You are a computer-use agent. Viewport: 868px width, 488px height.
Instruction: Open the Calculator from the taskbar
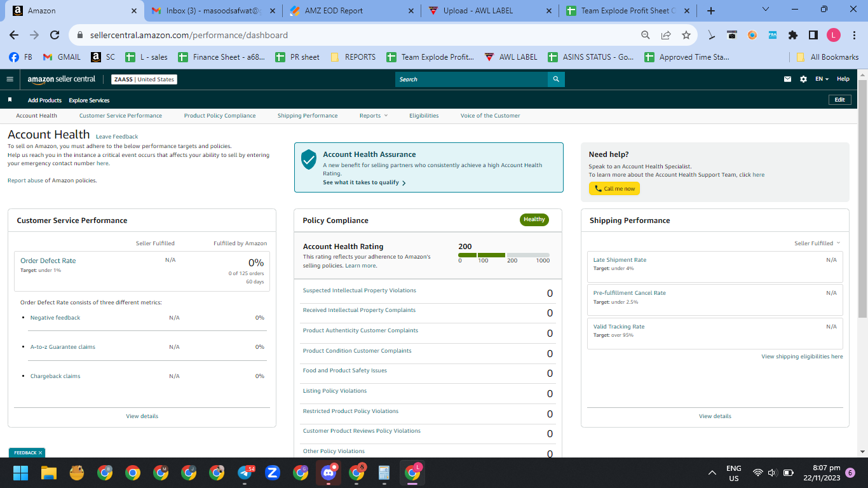pos(384,473)
